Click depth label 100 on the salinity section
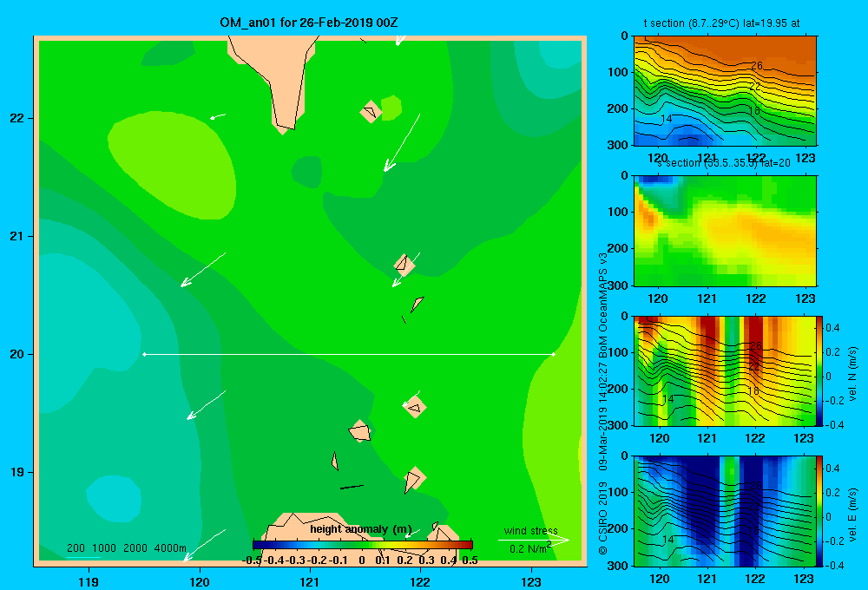The image size is (868, 590). 618,212
